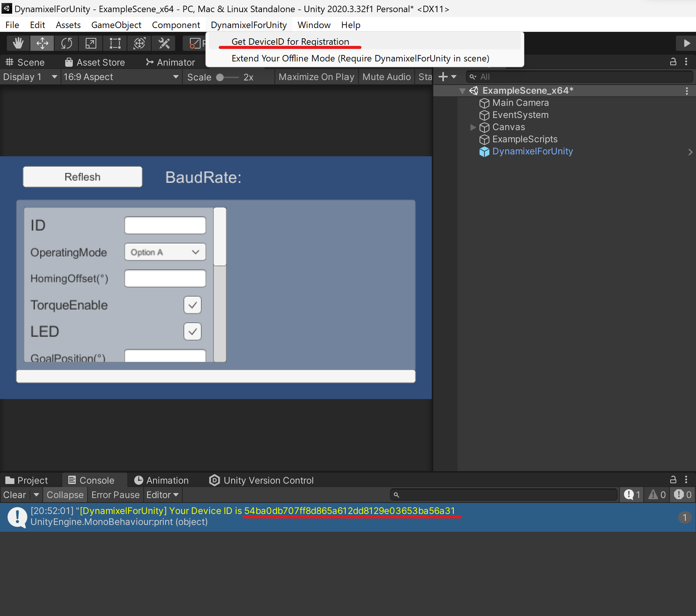Select EventSystem in Hierarchy
The height and width of the screenshot is (616, 696).
pyautogui.click(x=520, y=115)
